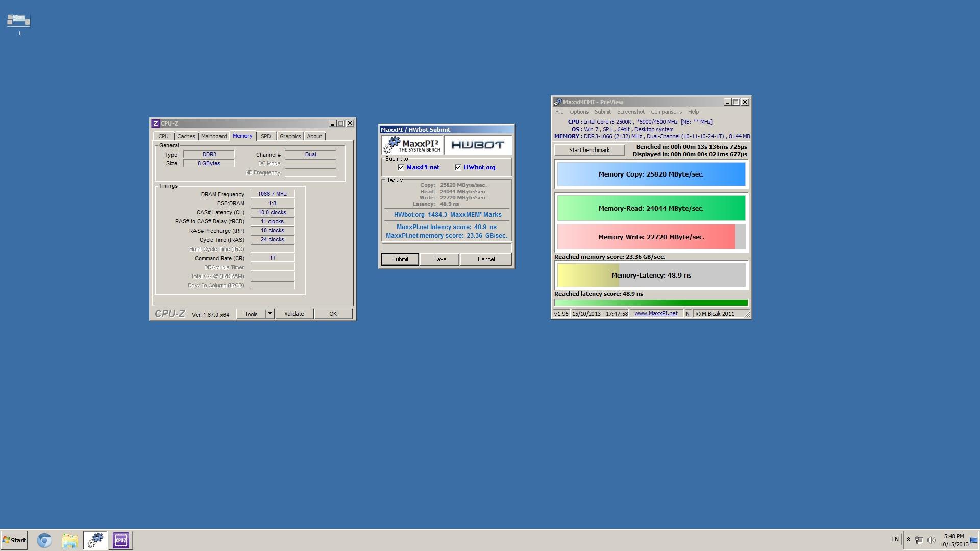Show hidden tray icons arrow
This screenshot has width=980, height=551.
908,540
